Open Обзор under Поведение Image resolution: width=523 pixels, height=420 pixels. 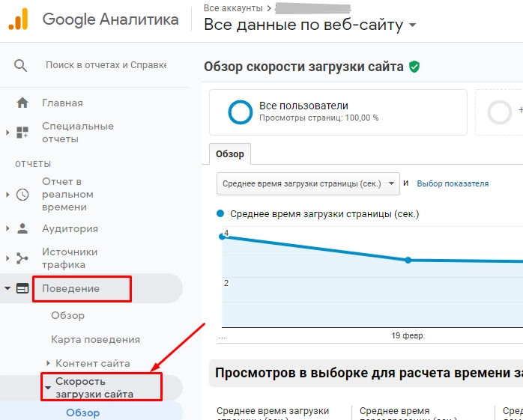coord(67,315)
